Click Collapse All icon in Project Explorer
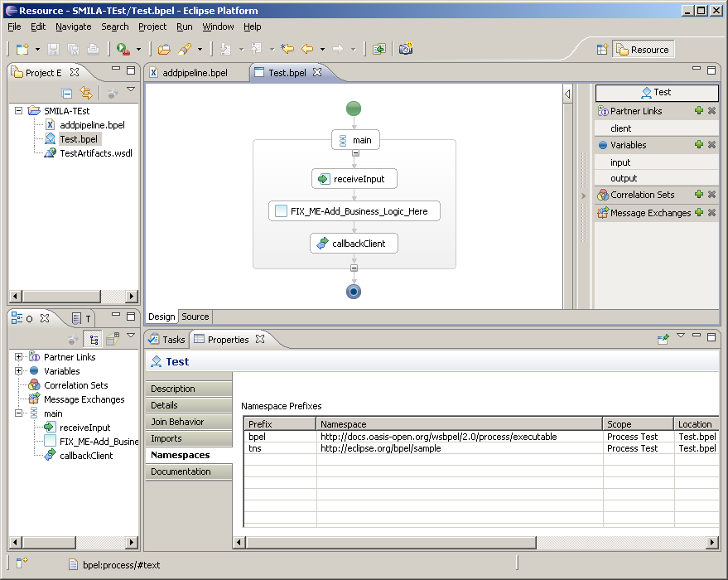 pos(67,93)
